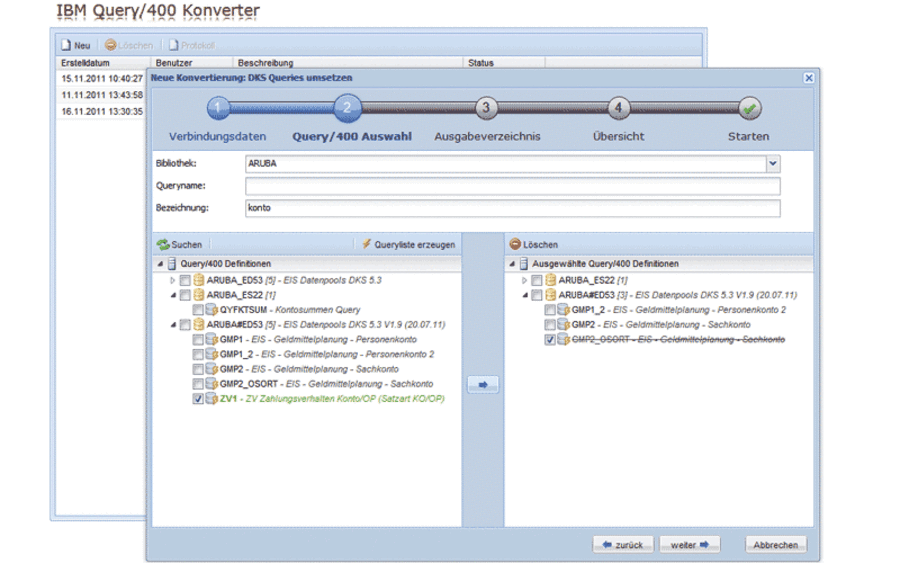This screenshot has width=900, height=563.
Task: Click the QYFKTSUM query icon
Action: (212, 310)
